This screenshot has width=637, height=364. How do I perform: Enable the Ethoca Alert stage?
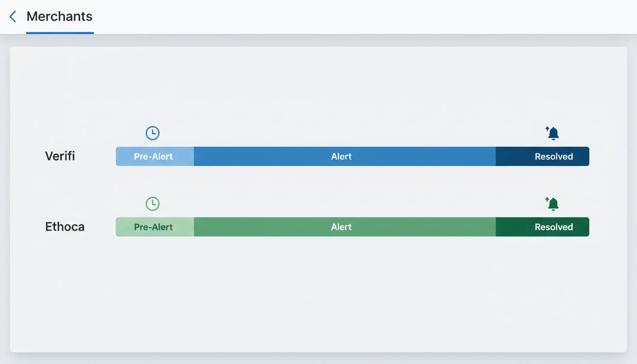coord(341,227)
